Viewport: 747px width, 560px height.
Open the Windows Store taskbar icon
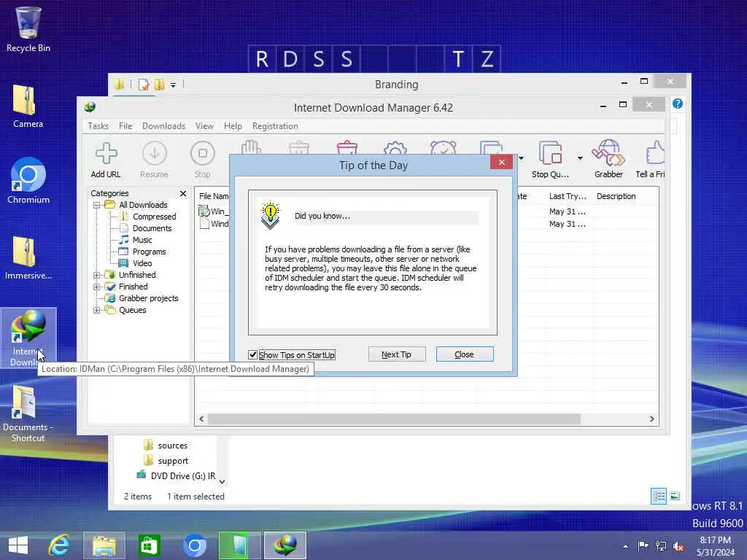[x=149, y=545]
